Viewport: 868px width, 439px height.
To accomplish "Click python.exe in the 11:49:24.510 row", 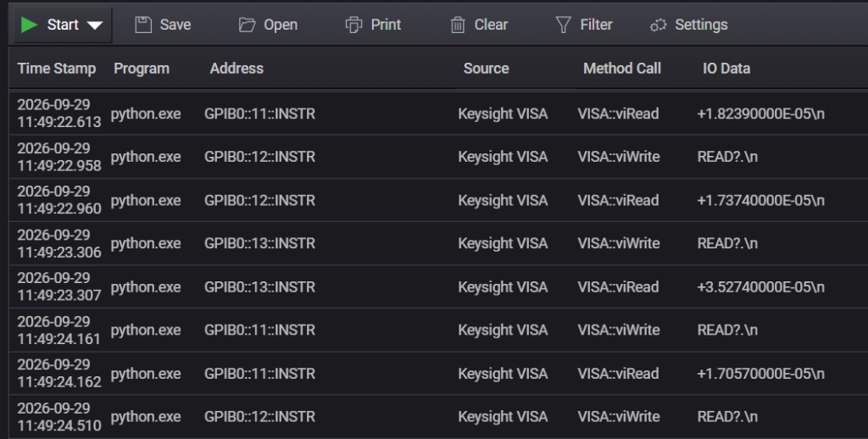I will 146,417.
